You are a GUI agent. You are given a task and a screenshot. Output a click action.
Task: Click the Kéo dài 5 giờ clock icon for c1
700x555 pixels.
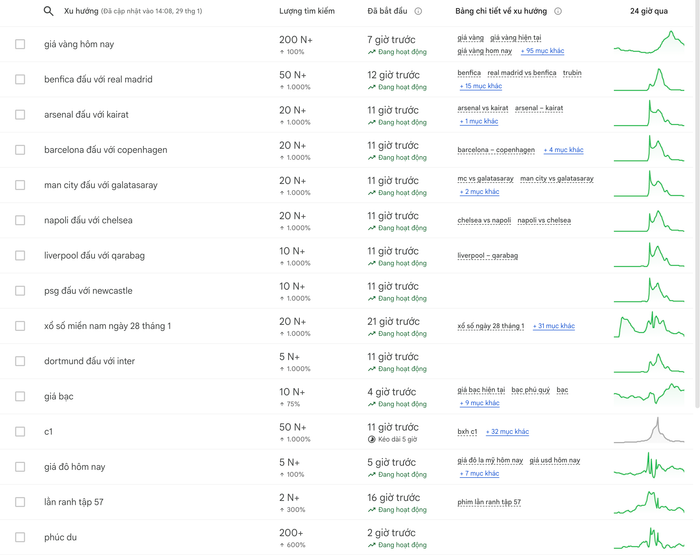click(372, 439)
